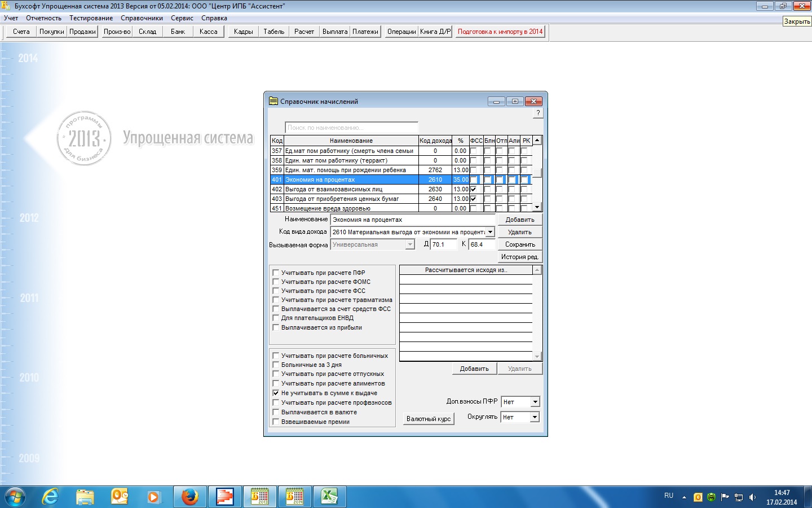Enable 'Учитывать при расчете ПФР' checkbox
The height and width of the screenshot is (508, 812).
tap(276, 273)
